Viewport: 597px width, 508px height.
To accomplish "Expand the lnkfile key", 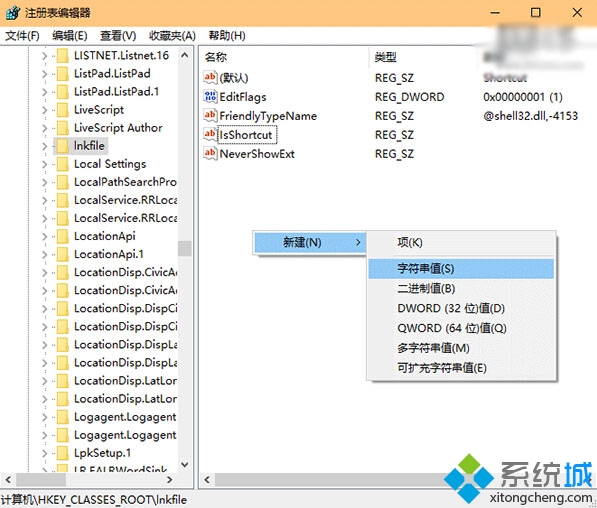I will coord(45,146).
